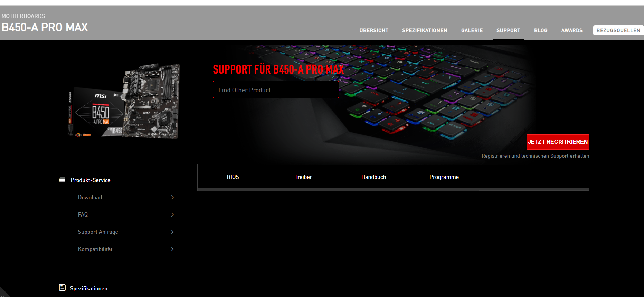Focus the Find Other Product search field
This screenshot has width=644, height=297.
click(x=276, y=89)
